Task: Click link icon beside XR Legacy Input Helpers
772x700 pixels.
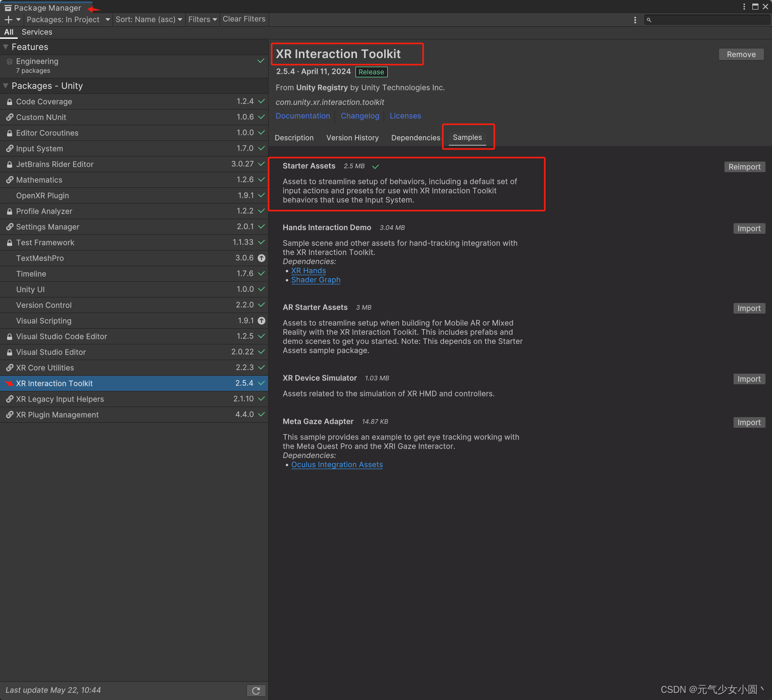Action: tap(10, 399)
